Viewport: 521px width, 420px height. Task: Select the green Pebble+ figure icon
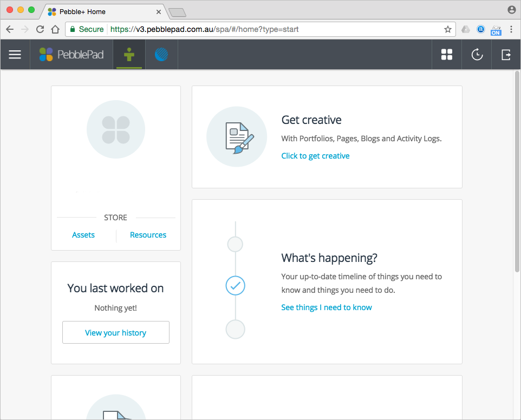[129, 55]
